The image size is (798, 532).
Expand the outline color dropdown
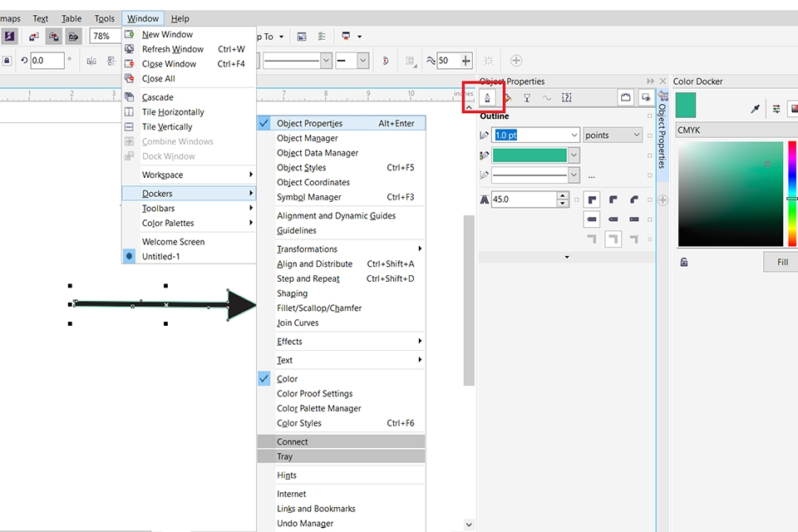[x=574, y=155]
